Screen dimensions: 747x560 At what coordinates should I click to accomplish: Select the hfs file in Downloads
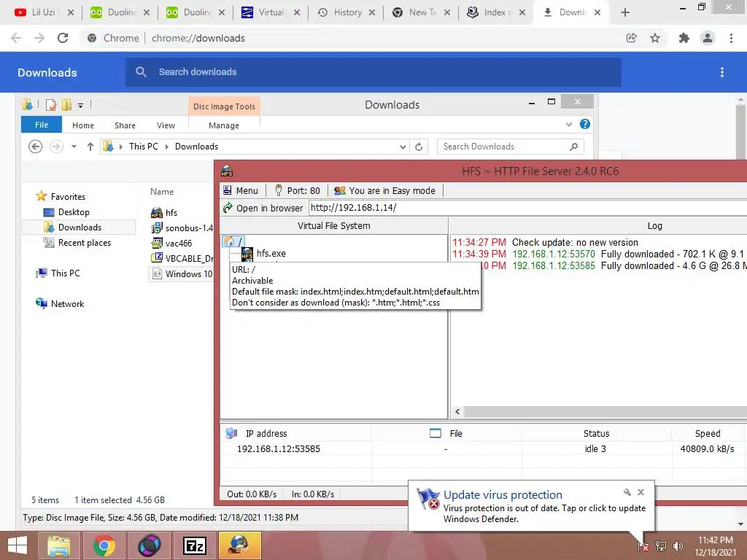pos(164,212)
